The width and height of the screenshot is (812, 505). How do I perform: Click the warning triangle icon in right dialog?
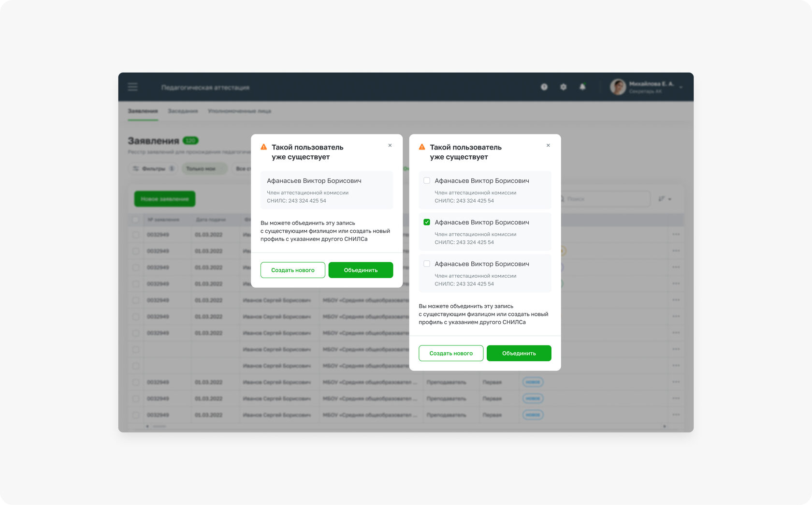pos(422,147)
